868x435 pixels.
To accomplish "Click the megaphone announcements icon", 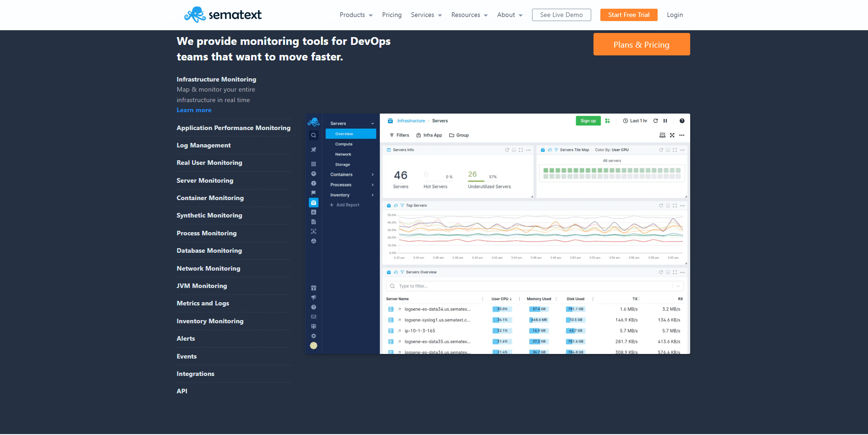I will [313, 298].
